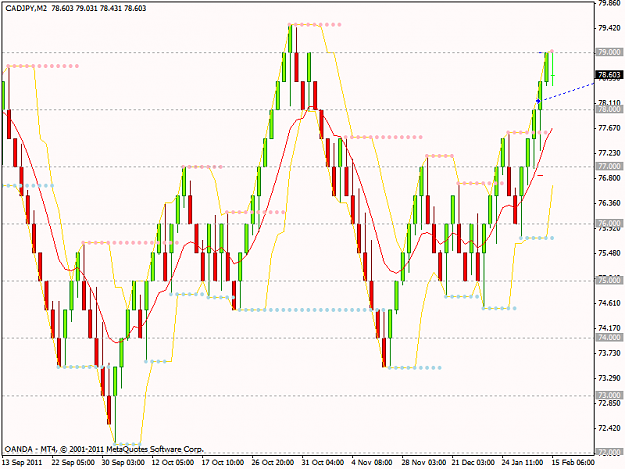Viewport: 625px width, 469px height.
Task: Click the 74.610 price axis value
Action: pos(609,303)
